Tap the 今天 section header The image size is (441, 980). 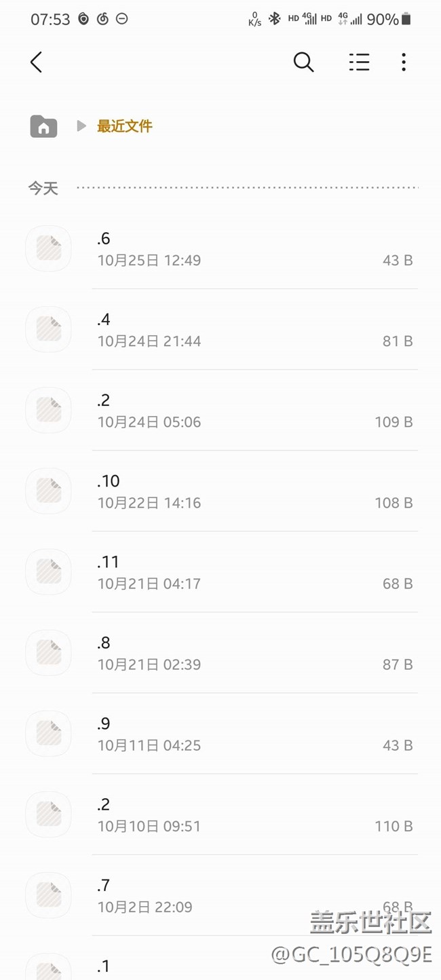(x=43, y=188)
